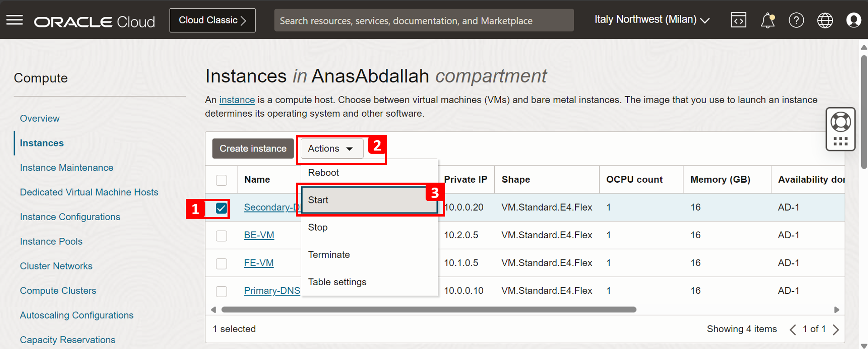Click the search resources input field
Image resolution: width=868 pixels, height=349 pixels.
pyautogui.click(x=424, y=20)
